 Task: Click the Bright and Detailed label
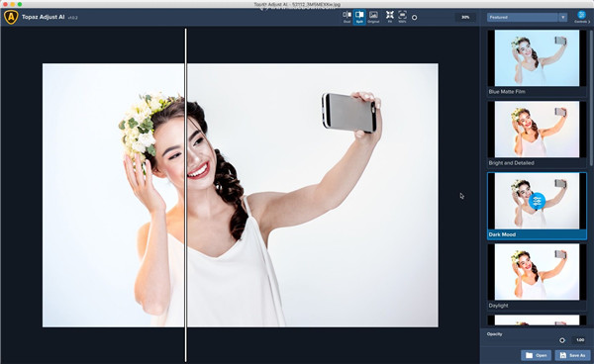511,163
